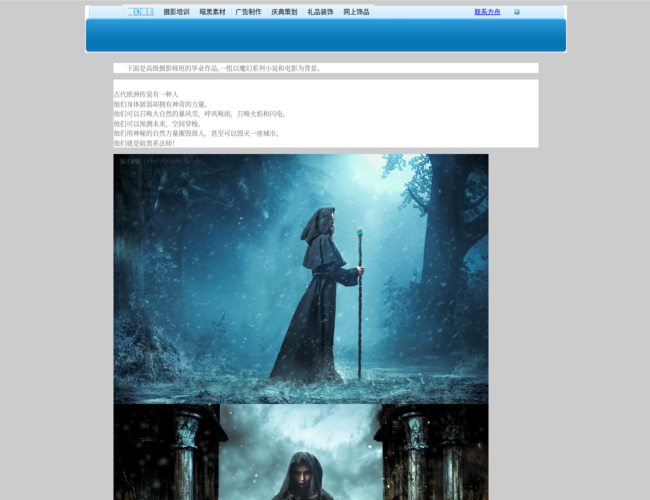Click the line starting with 古代欧洲传说

coord(146,94)
